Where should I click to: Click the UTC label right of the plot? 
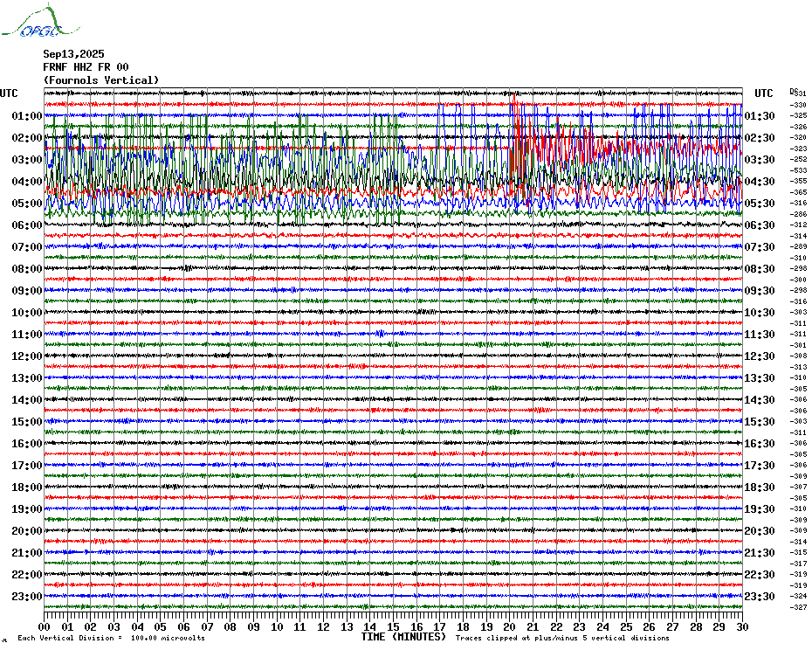[764, 93]
